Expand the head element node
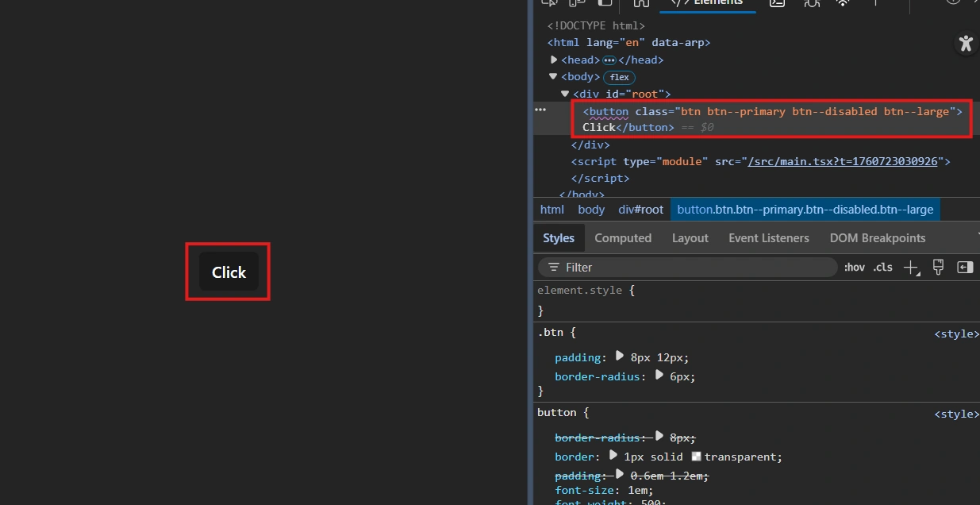This screenshot has width=980, height=505. pyautogui.click(x=554, y=60)
